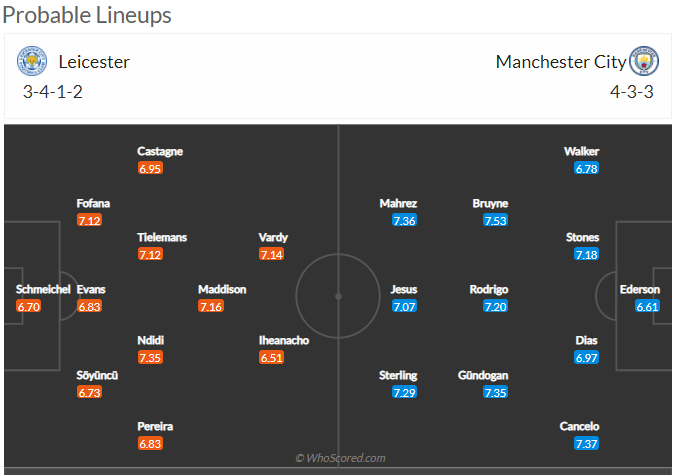
Task: Click the Manchester City club crest icon
Action: [644, 61]
